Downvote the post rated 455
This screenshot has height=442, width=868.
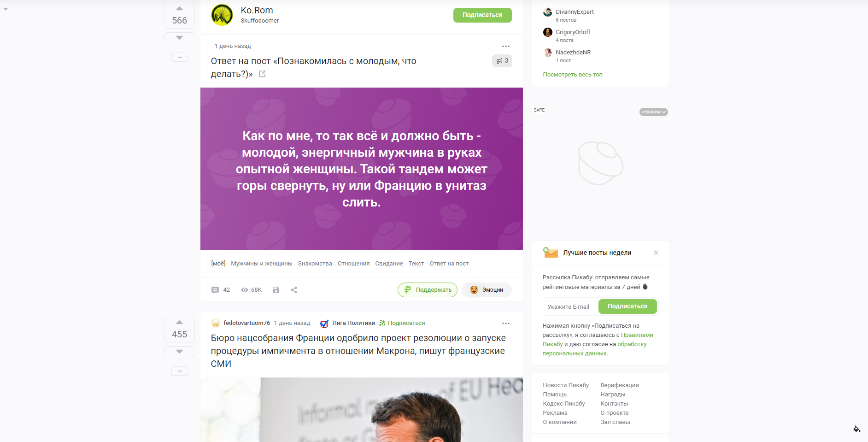tap(179, 352)
